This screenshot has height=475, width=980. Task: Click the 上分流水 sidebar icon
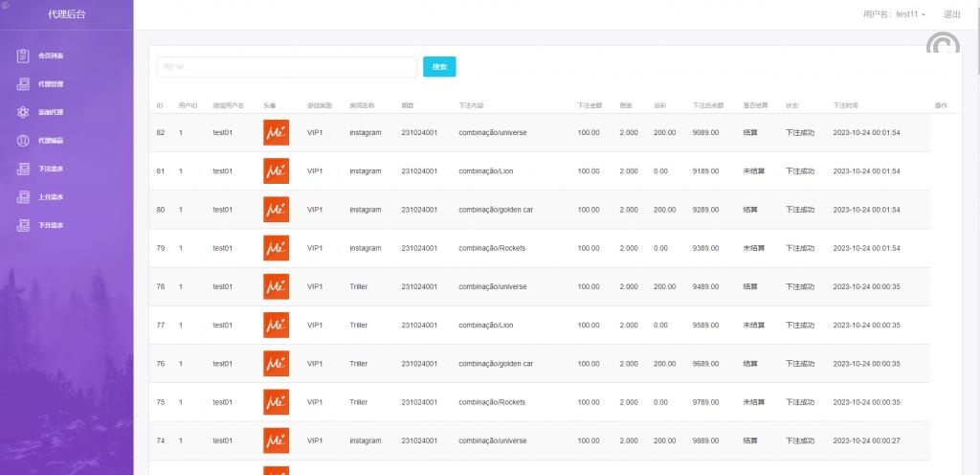point(23,197)
